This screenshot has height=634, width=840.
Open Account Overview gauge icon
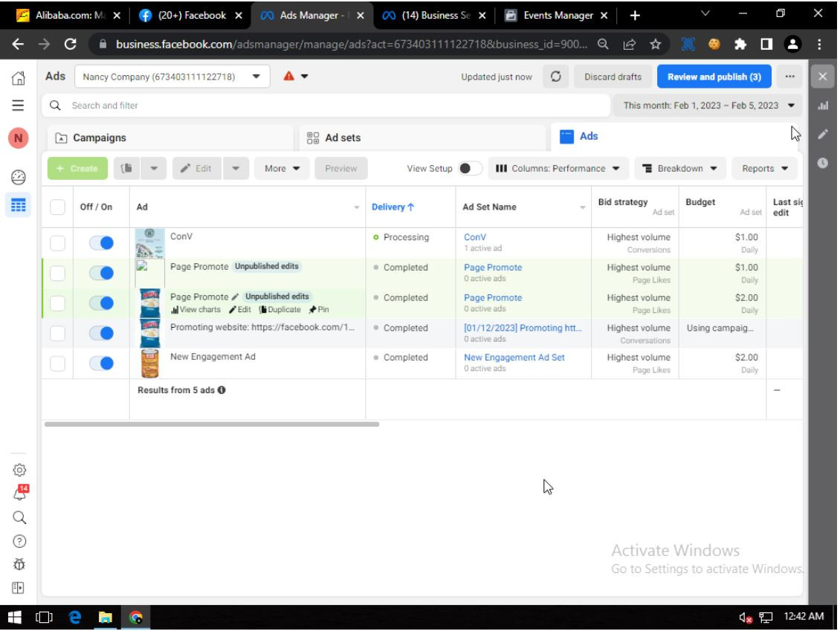pyautogui.click(x=19, y=177)
